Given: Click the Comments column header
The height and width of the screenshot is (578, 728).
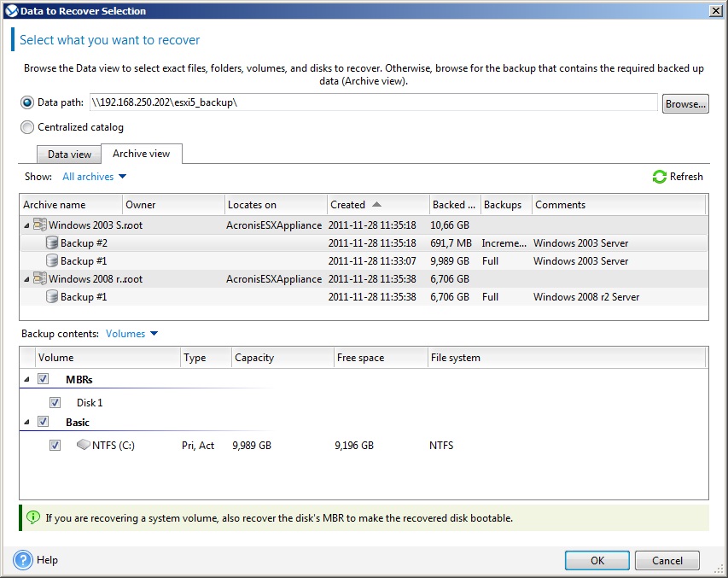Looking at the screenshot, I should pos(619,205).
